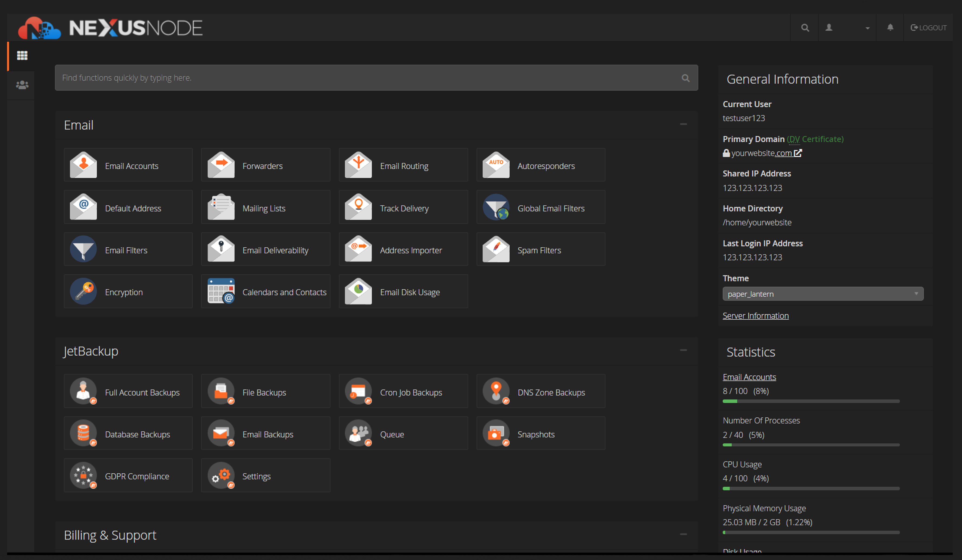Image resolution: width=962 pixels, height=560 pixels.
Task: Collapse the Billing & Support section
Action: (683, 535)
